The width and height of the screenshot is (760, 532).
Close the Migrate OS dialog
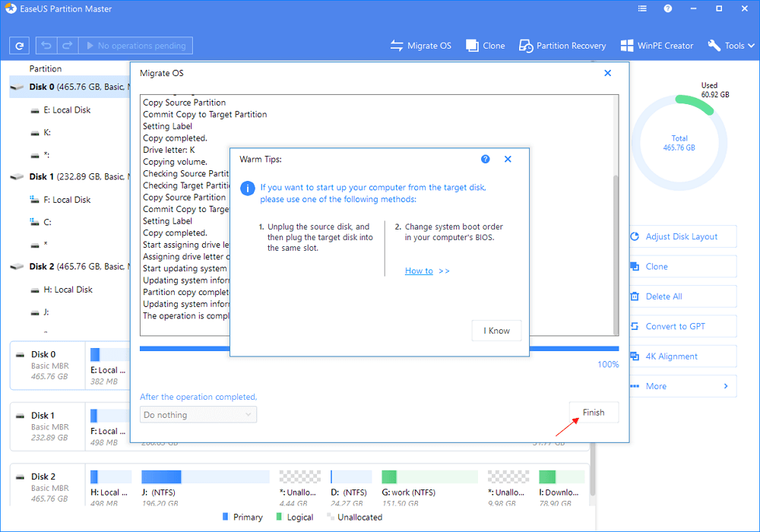point(607,73)
